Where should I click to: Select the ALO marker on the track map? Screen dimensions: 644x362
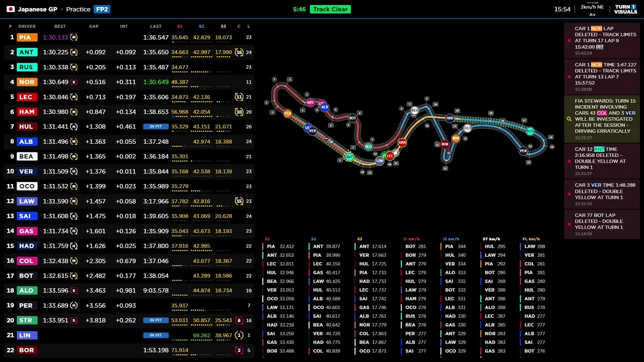point(368,147)
